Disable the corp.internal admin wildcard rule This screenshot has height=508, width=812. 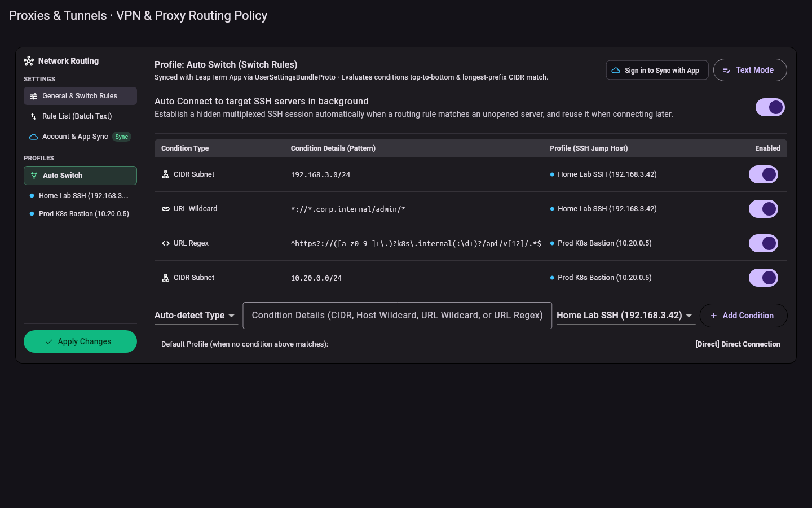764,209
